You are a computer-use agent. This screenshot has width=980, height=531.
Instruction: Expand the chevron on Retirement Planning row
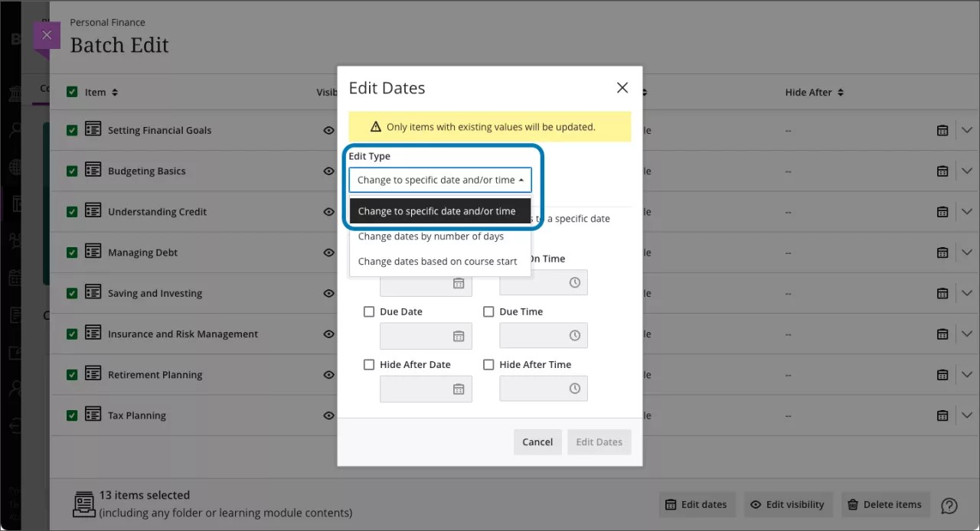[966, 374]
